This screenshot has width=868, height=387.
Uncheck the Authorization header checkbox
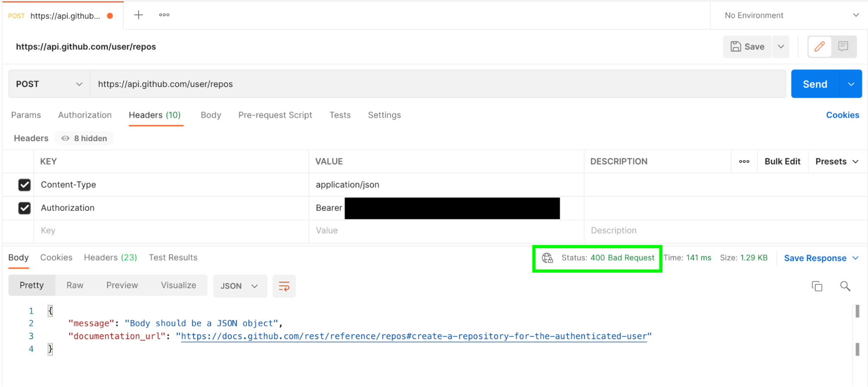[x=24, y=208]
